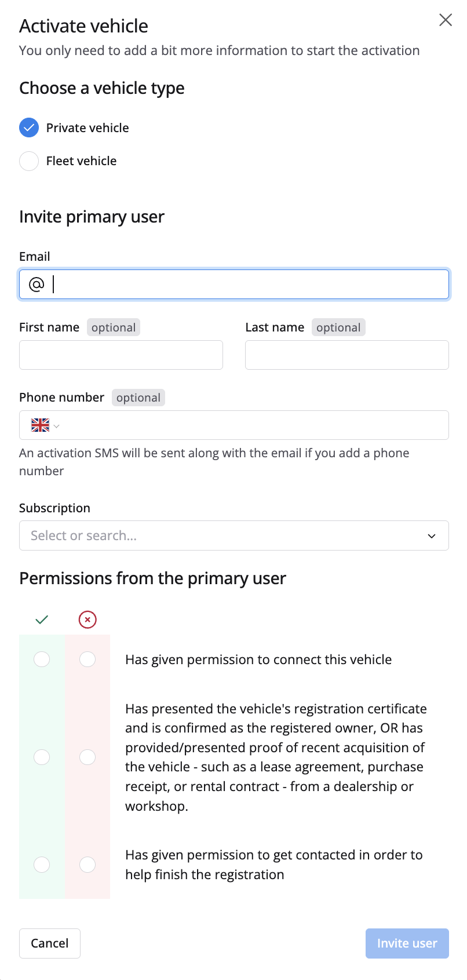
Task: Click the Cancel button
Action: [x=50, y=943]
